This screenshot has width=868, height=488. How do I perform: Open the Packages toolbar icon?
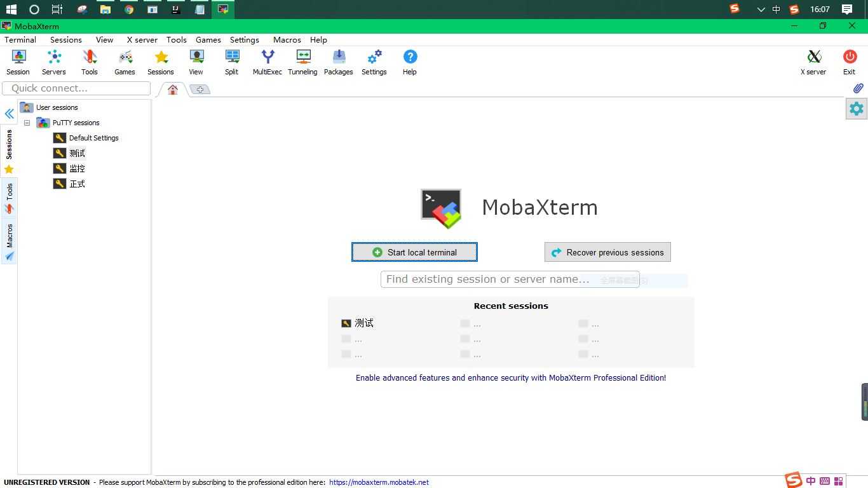(x=339, y=62)
